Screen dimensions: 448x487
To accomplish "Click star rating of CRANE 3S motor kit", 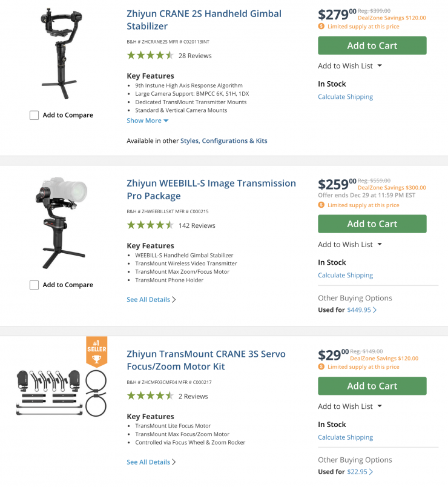I will (150, 396).
